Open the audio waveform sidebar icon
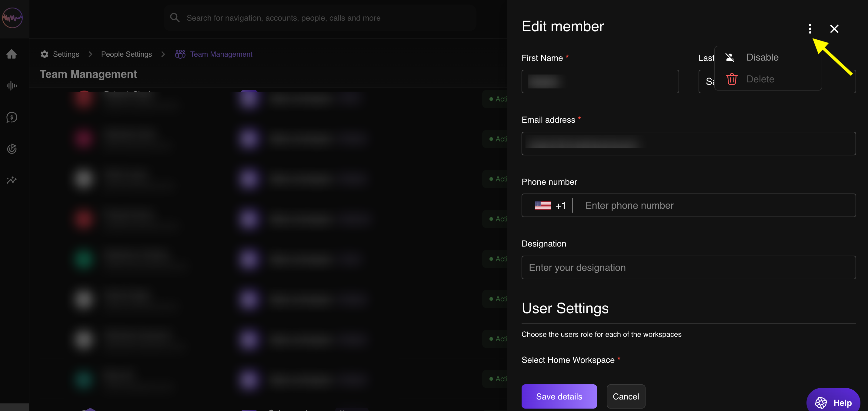 click(x=12, y=86)
